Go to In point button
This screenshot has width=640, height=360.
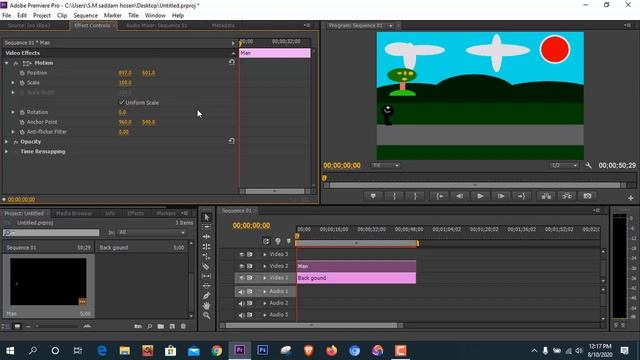(x=439, y=196)
